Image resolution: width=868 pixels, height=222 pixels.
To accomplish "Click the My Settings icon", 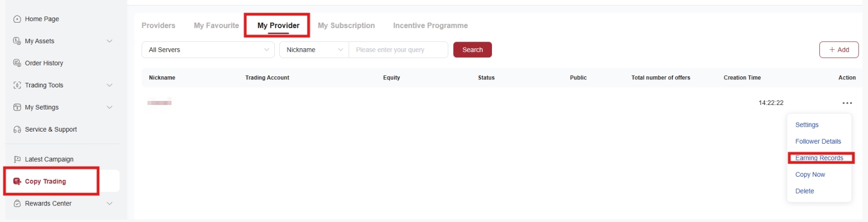I will point(17,107).
